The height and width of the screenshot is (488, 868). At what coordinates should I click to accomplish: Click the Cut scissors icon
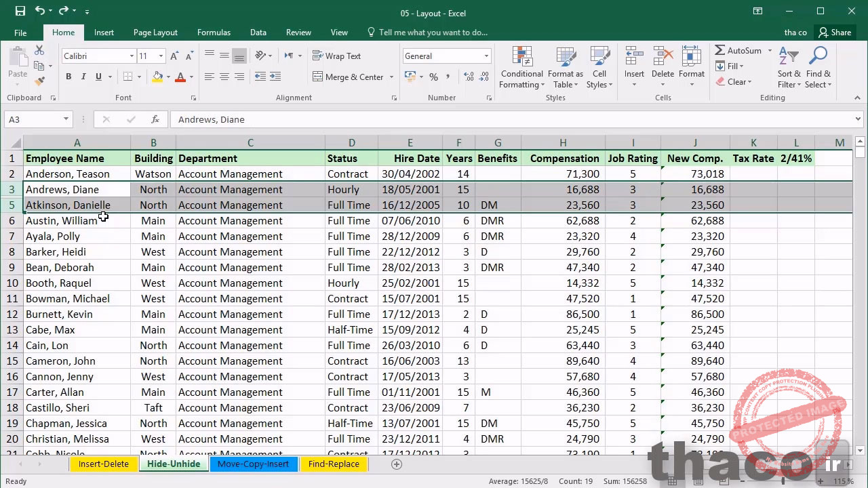[x=39, y=51]
